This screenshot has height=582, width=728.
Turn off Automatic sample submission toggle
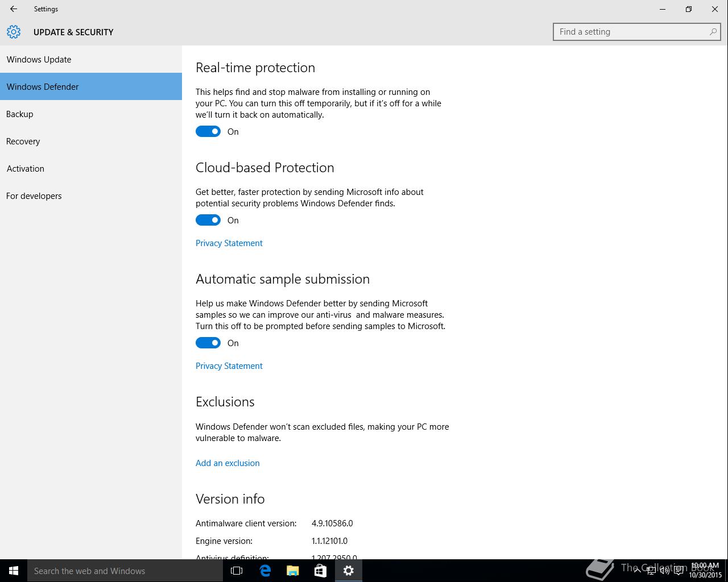tap(208, 343)
